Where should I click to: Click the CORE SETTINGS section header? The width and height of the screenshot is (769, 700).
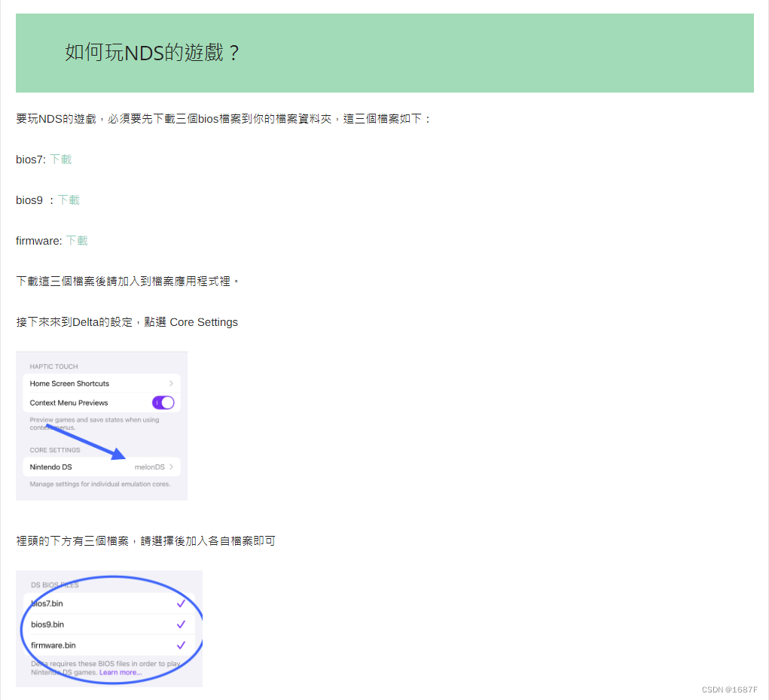pos(55,450)
